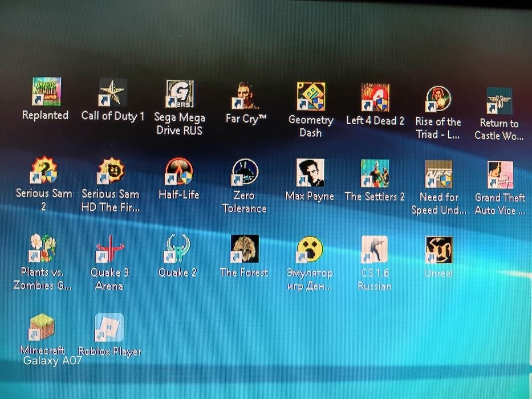Open the Serious Sam 2 bomb icon
Image resolution: width=532 pixels, height=399 pixels.
tap(43, 170)
